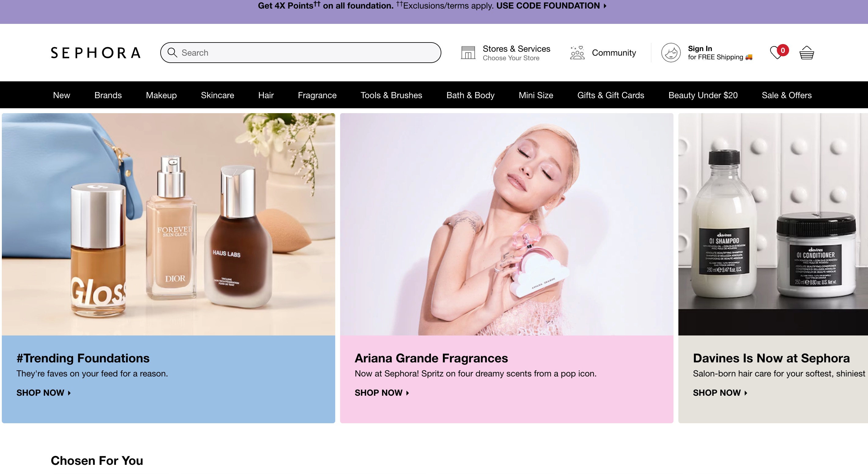Click SHOP NOW under Trending Foundations
868x474 pixels.
[43, 392]
